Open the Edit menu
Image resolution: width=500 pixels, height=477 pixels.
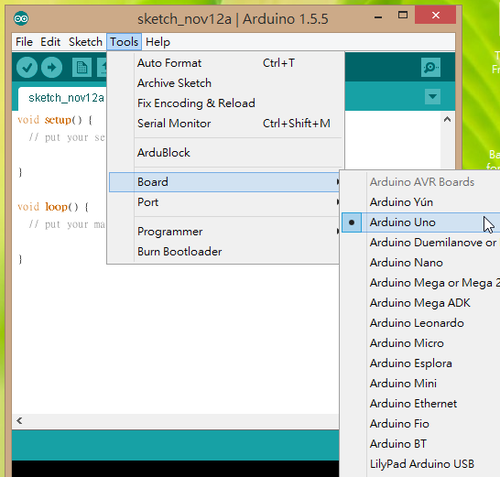(50, 42)
